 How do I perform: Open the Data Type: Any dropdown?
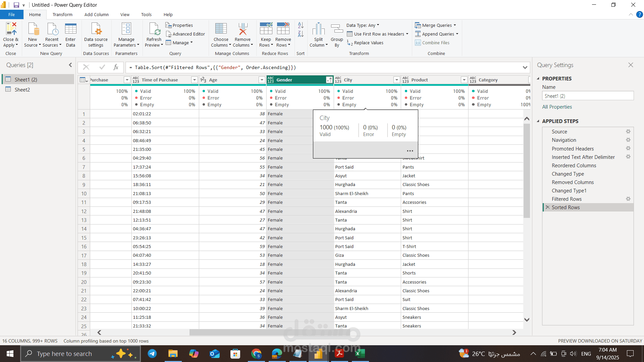363,25
